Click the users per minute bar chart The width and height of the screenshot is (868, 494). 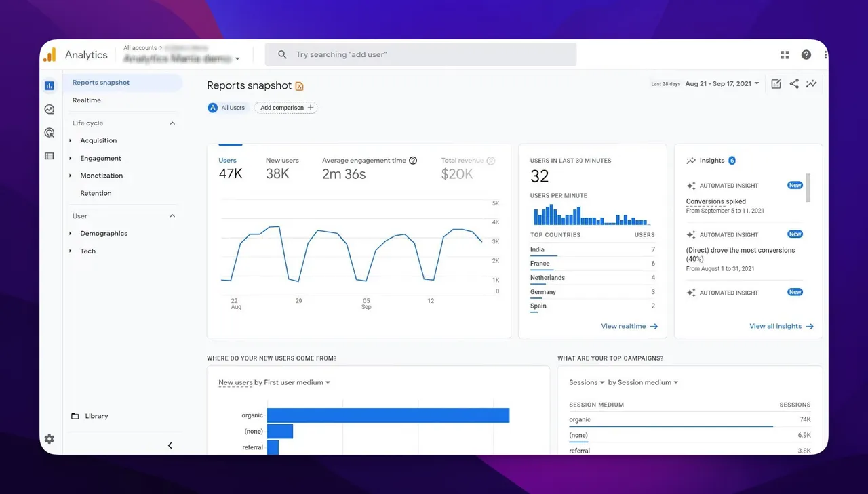point(592,215)
